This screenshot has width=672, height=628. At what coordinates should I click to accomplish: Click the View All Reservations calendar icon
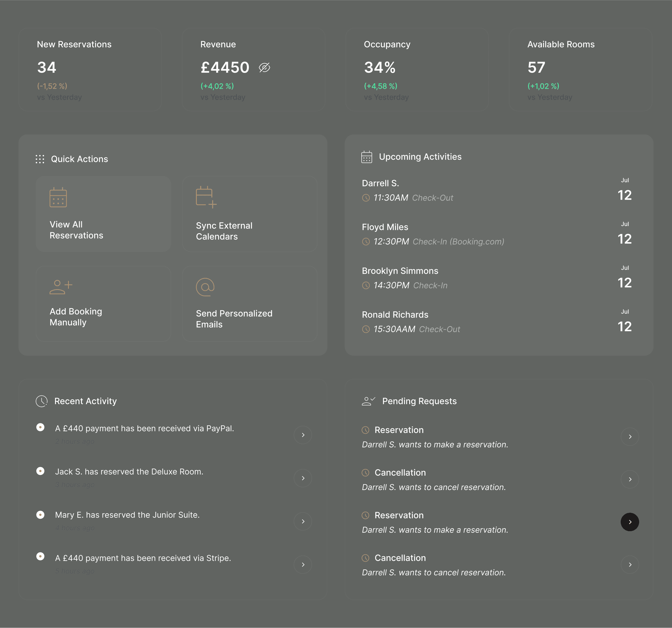pyautogui.click(x=58, y=197)
